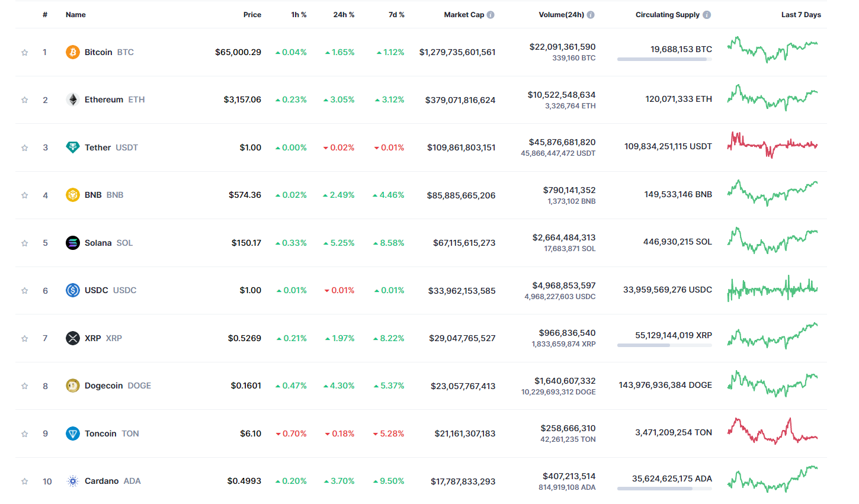The height and width of the screenshot is (504, 859).
Task: Star BNB to add to watchlist
Action: pyautogui.click(x=25, y=195)
